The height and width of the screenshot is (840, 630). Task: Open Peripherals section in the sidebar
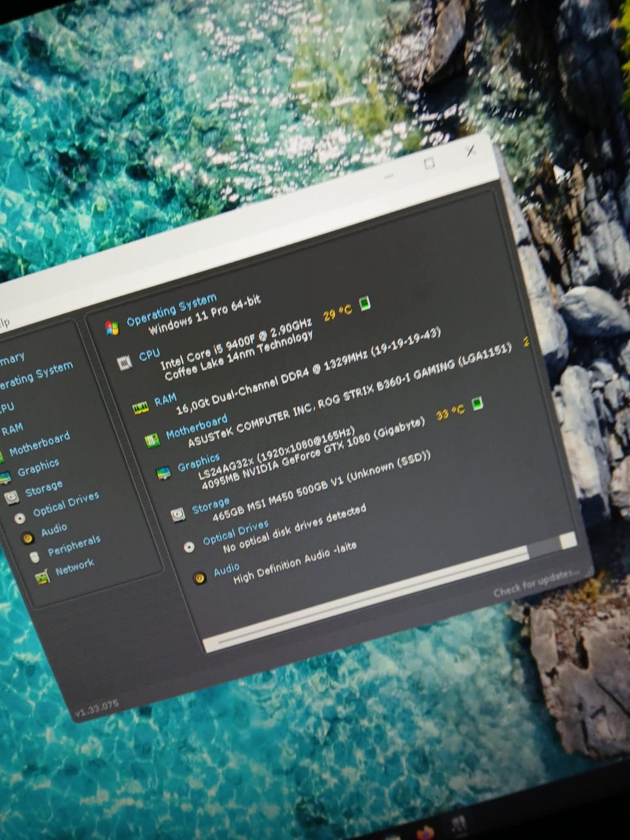74,545
